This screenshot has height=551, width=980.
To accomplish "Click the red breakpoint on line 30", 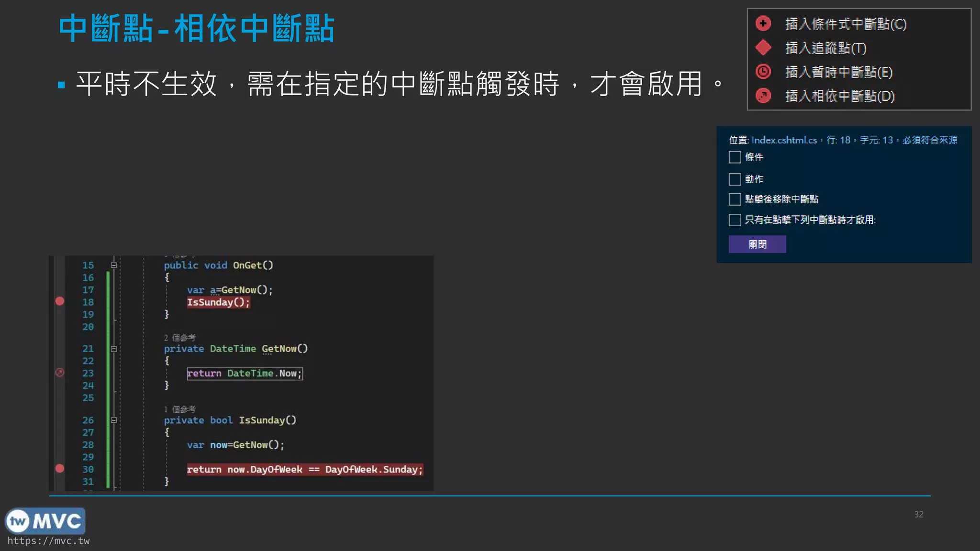I will 60,469.
